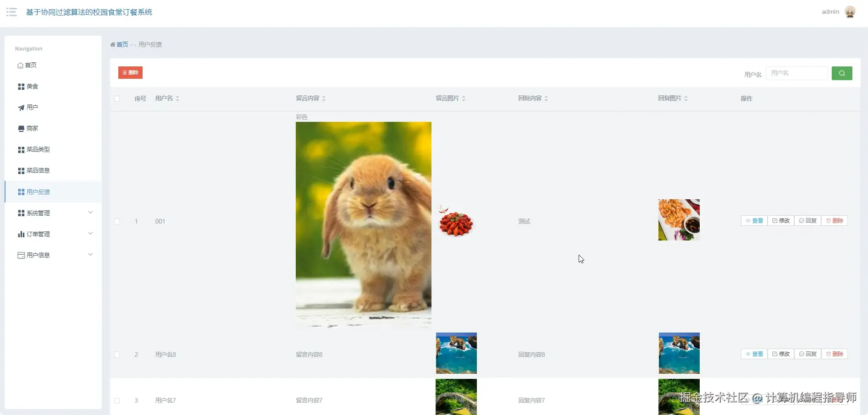Click 修改 for user 001 row

tap(780, 221)
